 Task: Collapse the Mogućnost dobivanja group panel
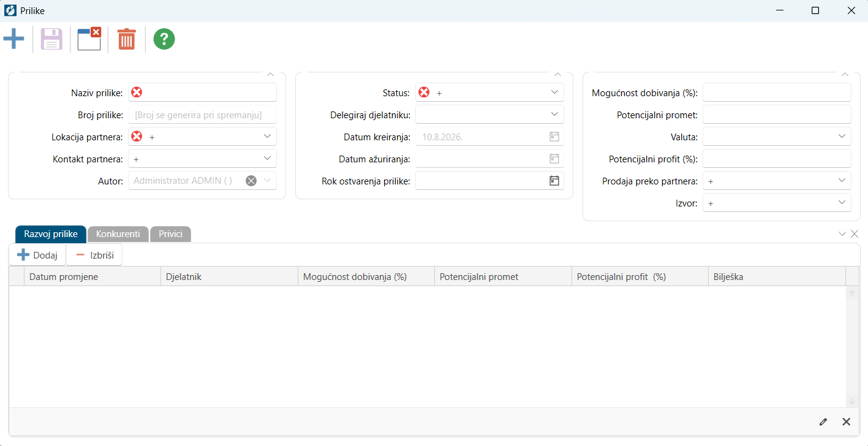[845, 74]
